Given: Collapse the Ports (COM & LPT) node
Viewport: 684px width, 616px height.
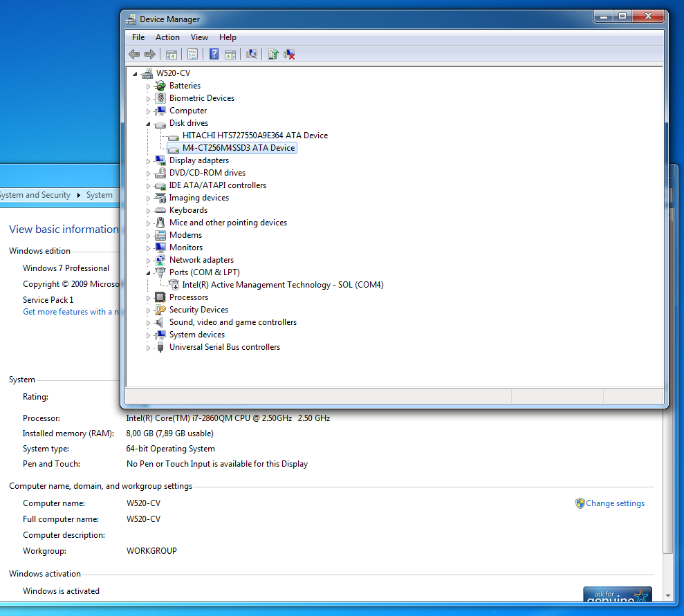Looking at the screenshot, I should click(148, 273).
